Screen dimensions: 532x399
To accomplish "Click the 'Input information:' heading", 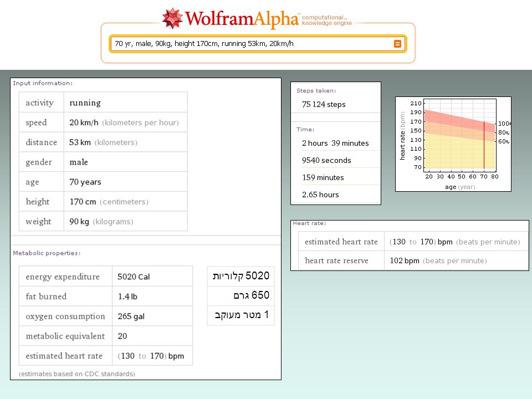I will 43,83.
